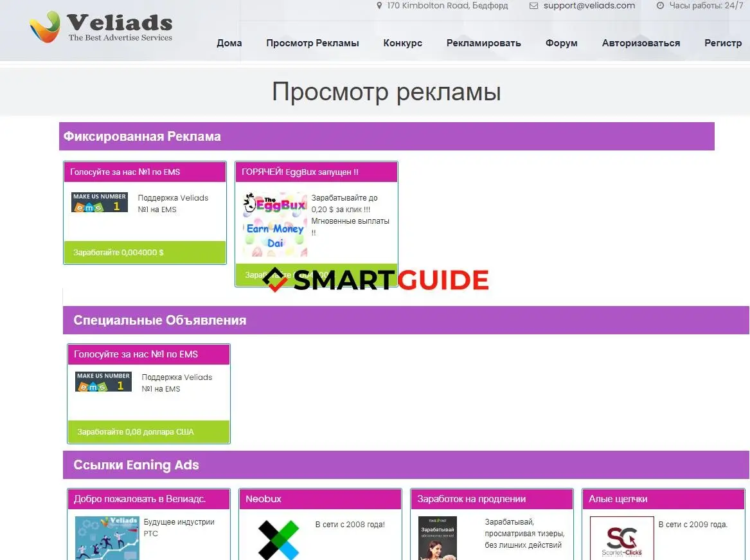The image size is (750, 560).
Task: Click the MAKE US NUMBER 1 EMS badge
Action: click(99, 201)
